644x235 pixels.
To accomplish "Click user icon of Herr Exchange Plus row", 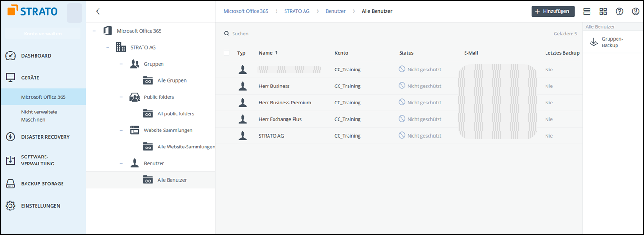I will pyautogui.click(x=243, y=119).
